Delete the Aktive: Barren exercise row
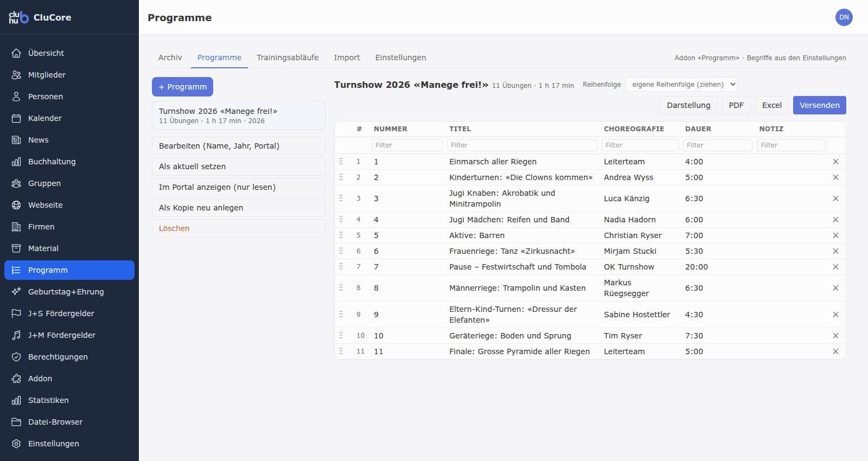868x461 pixels. (x=835, y=235)
